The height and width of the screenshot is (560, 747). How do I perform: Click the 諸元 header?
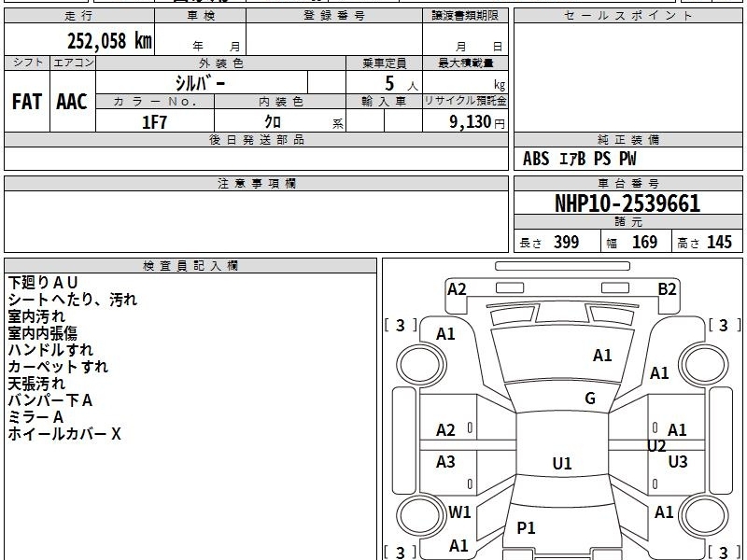point(627,221)
